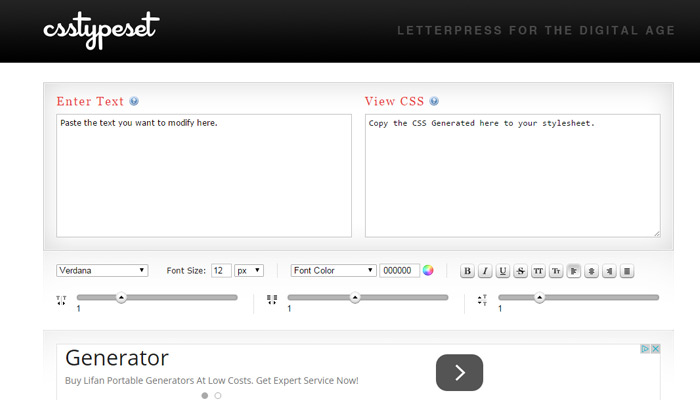The height and width of the screenshot is (400, 700).
Task: Expand the Font Color dropdown
Action: [333, 271]
